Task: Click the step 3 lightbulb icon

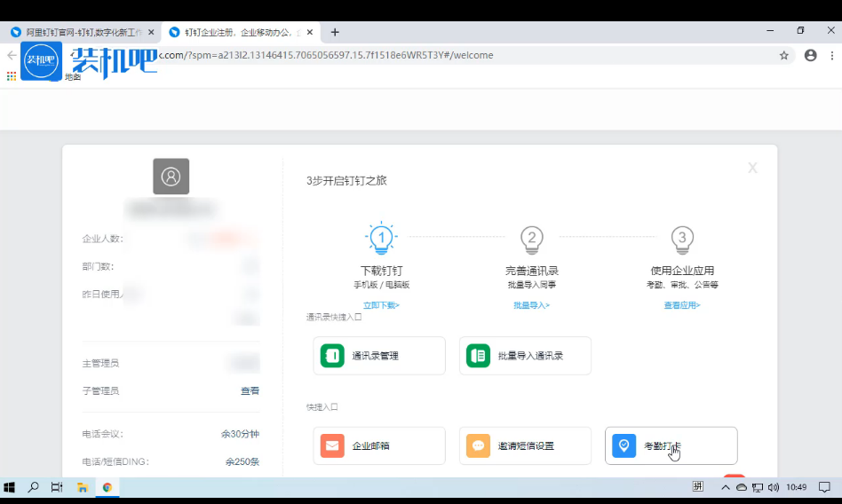Action: click(x=682, y=239)
